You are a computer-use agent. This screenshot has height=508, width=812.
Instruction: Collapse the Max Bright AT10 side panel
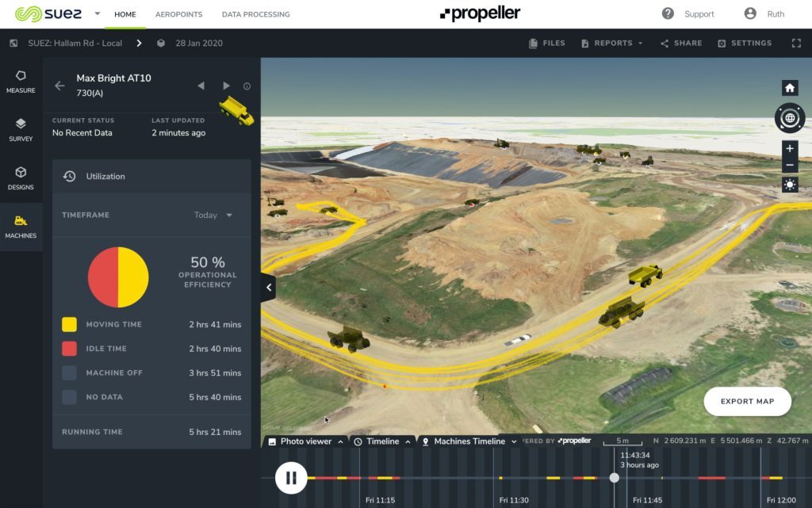(268, 287)
